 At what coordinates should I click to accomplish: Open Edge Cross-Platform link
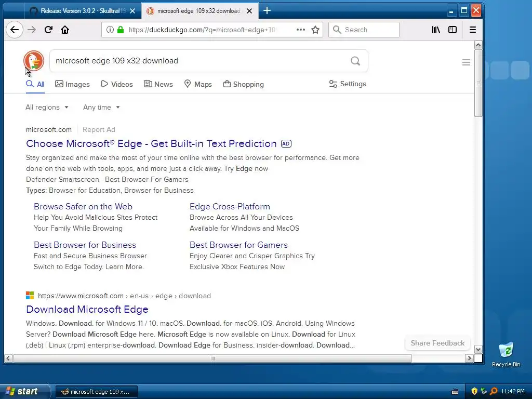pos(230,206)
